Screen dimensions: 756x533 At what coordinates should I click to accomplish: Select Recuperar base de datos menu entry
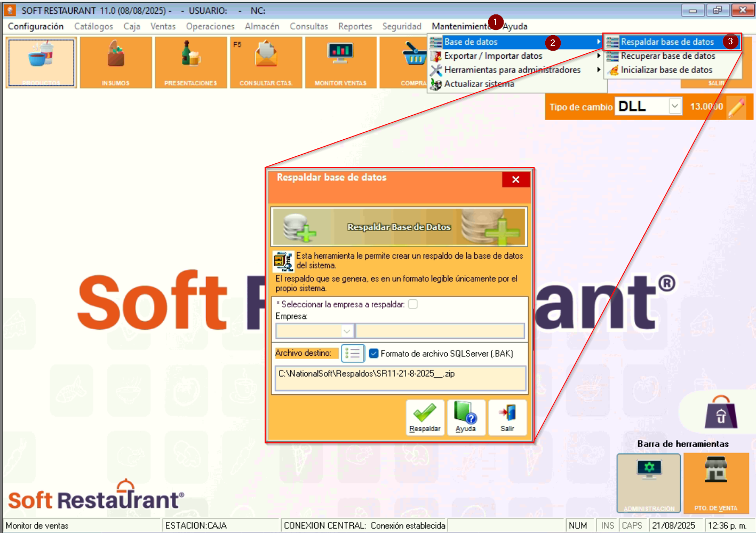[672, 55]
